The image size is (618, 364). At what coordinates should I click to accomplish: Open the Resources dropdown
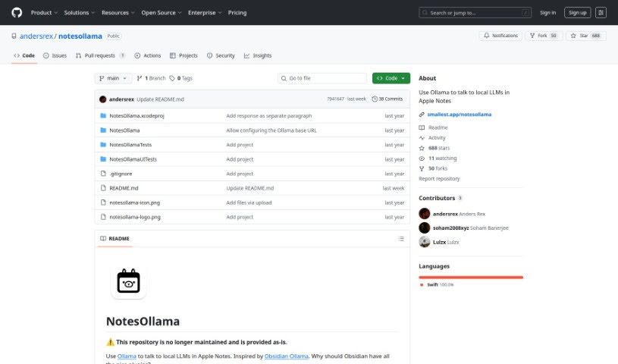click(118, 13)
